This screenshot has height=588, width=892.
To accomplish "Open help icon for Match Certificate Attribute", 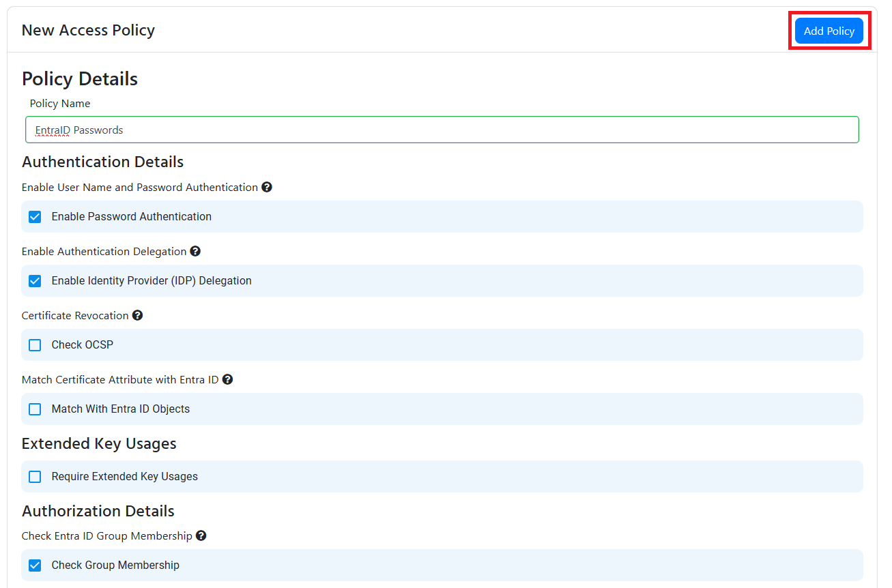I will coord(228,379).
